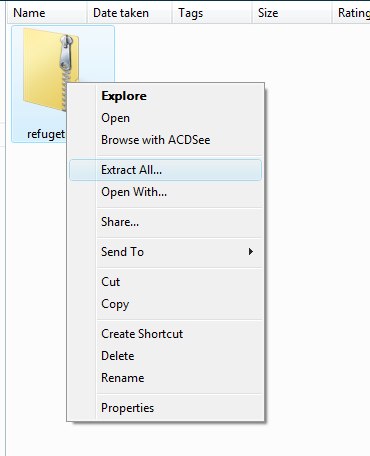Select Create Shortcut
Viewport: 370px width, 456px height.
click(x=165, y=334)
